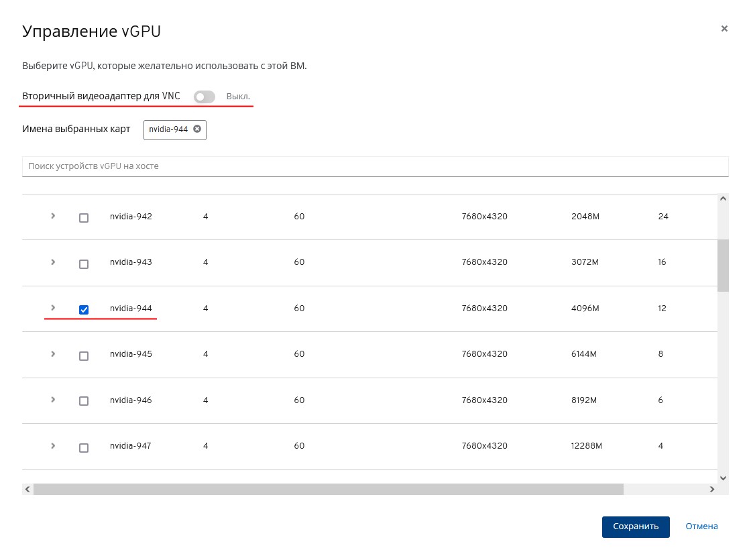Tick the nvidia-947 checkbox
This screenshot has width=751, height=560.
click(x=84, y=448)
